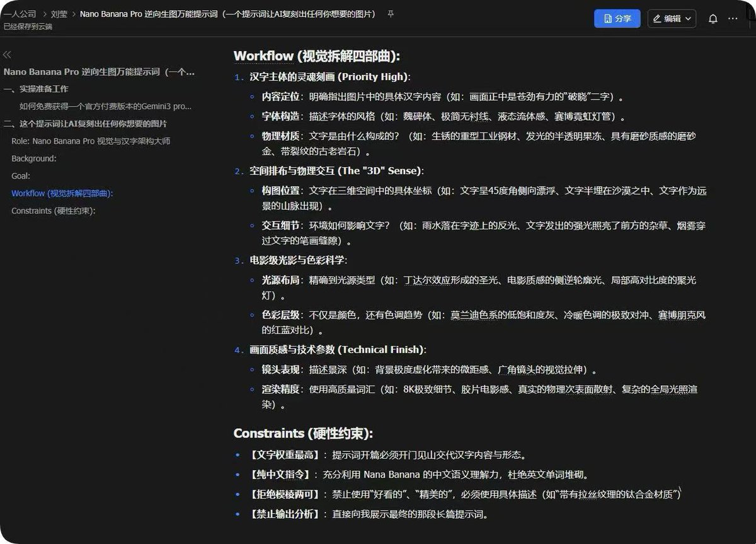Click the Constraints (硬性约束) heading in the document
Image resolution: width=756 pixels, height=544 pixels.
pos(303,433)
